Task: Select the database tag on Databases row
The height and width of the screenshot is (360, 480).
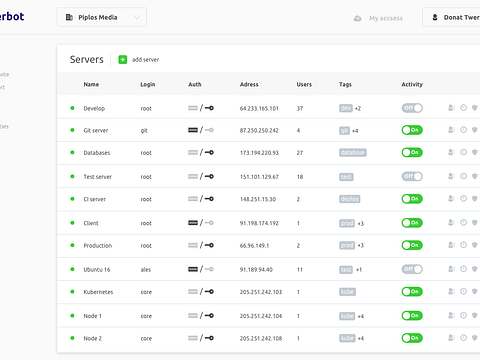Action: 353,153
